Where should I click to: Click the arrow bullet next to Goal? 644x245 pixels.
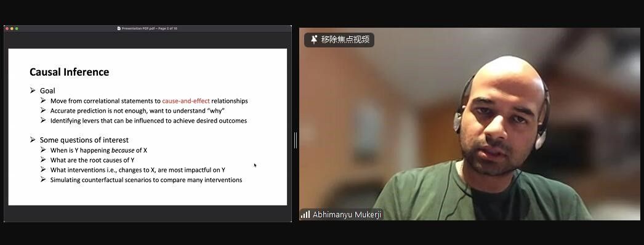click(x=33, y=90)
